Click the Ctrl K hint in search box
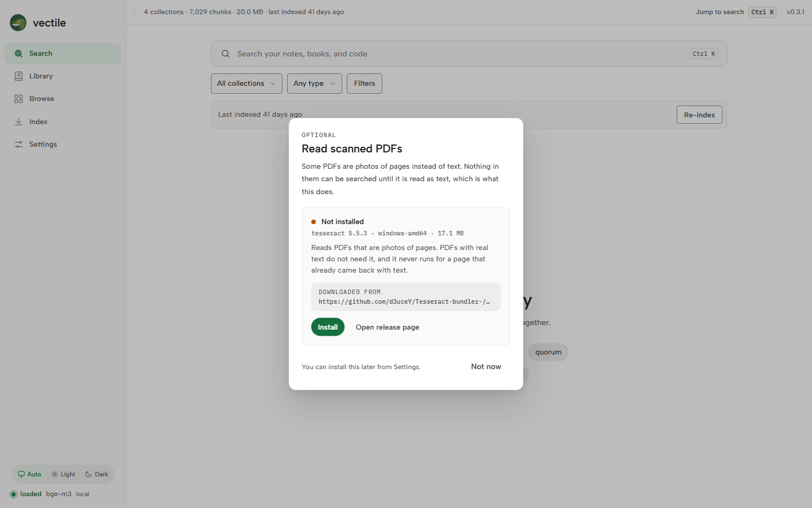 tap(703, 54)
